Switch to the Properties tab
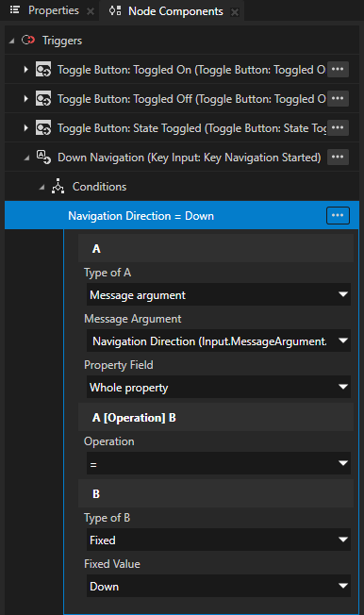Screen dimensions: 364x615 [x=54, y=10]
